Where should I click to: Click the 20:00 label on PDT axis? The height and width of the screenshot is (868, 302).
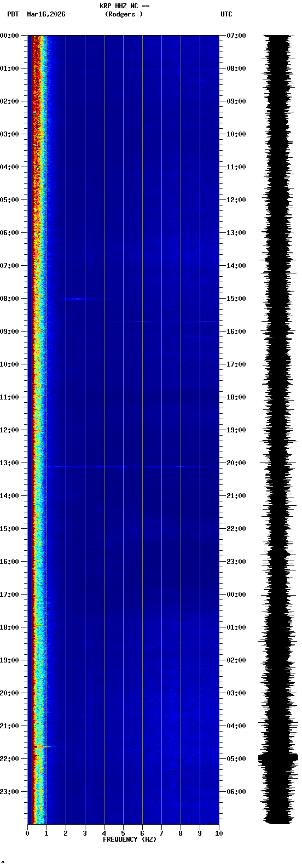tap(9, 693)
